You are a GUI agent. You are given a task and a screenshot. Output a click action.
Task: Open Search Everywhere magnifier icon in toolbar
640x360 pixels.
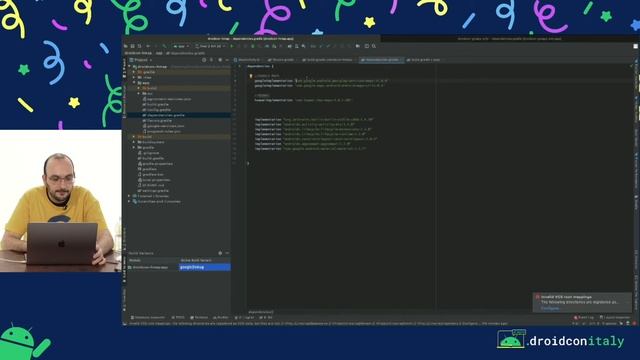click(x=374, y=46)
